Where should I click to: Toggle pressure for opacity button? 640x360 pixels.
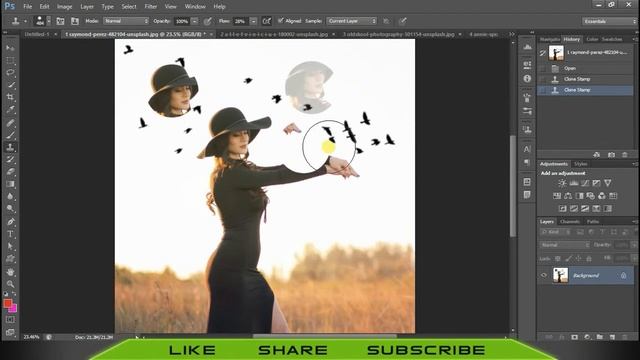pos(208,21)
